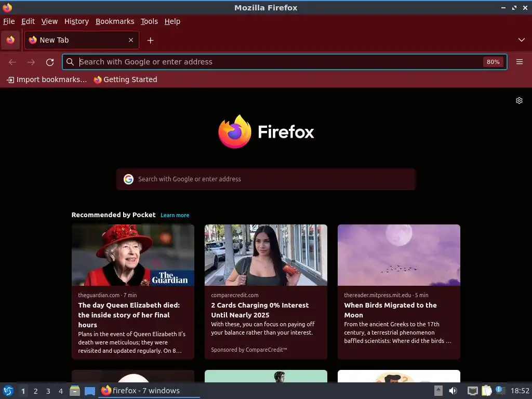Open the Getting Started bookmark

coord(126,79)
